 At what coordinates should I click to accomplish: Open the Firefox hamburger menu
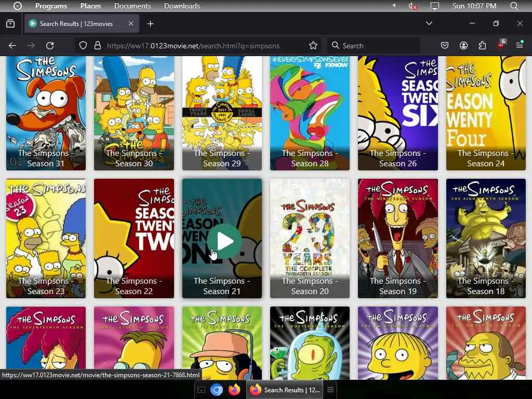tap(520, 45)
